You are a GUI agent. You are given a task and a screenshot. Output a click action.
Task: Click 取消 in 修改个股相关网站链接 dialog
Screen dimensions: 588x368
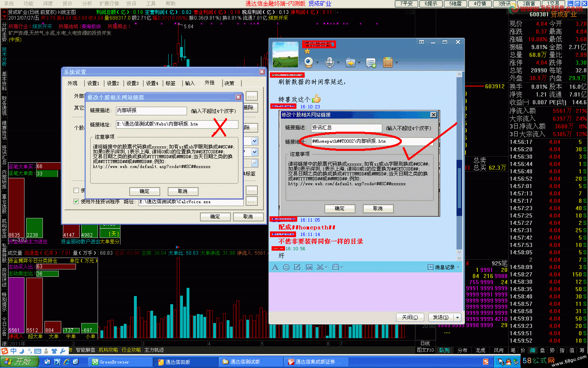pos(183,191)
